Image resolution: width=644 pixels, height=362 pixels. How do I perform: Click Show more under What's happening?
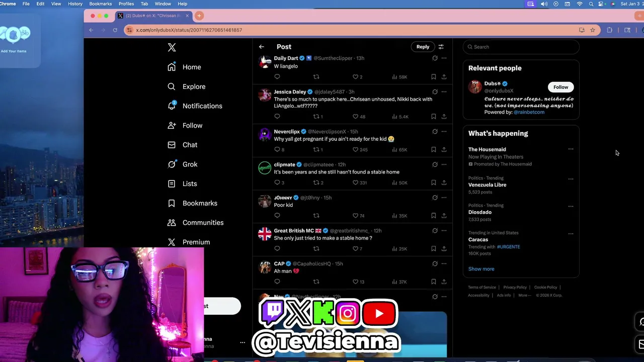481,269
